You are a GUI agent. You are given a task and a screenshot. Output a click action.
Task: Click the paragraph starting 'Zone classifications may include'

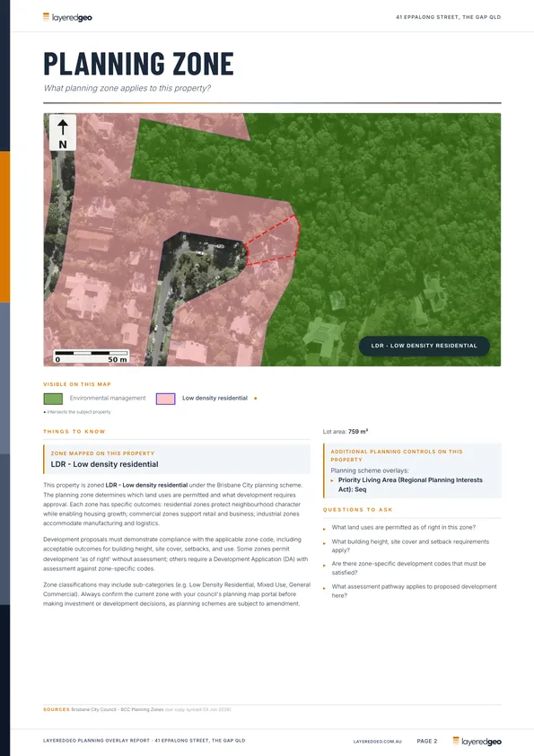point(177,594)
